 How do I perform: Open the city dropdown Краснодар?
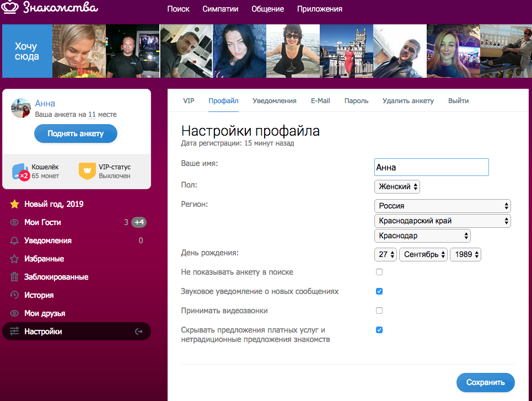423,236
